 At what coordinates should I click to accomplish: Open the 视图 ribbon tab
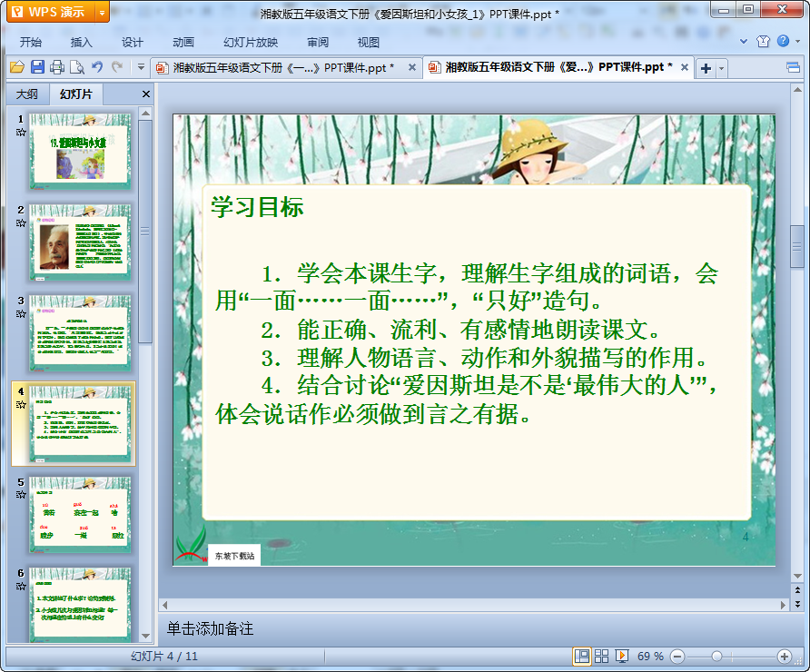click(369, 43)
